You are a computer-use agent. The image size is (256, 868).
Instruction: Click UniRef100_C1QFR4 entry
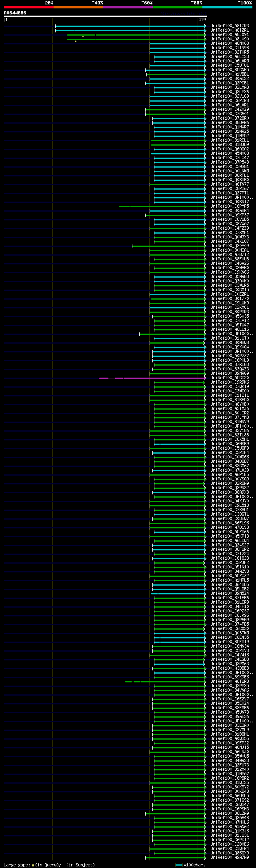(x=230, y=848)
